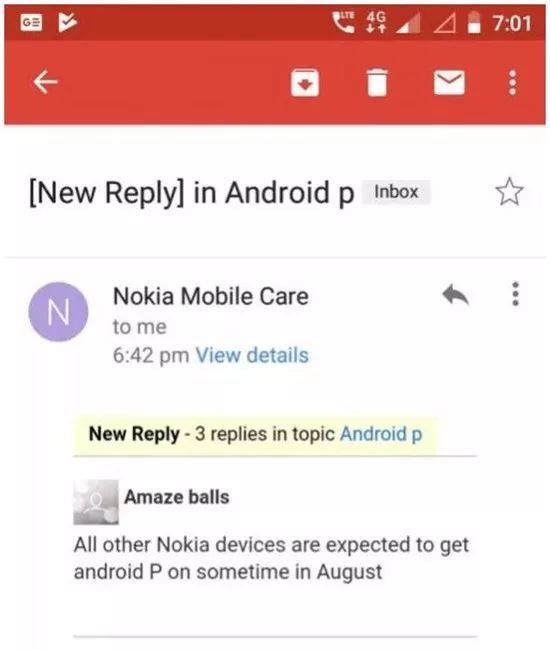Tap the Nokia Mobile Care sender name
This screenshot has height=650, width=550.
point(211,296)
